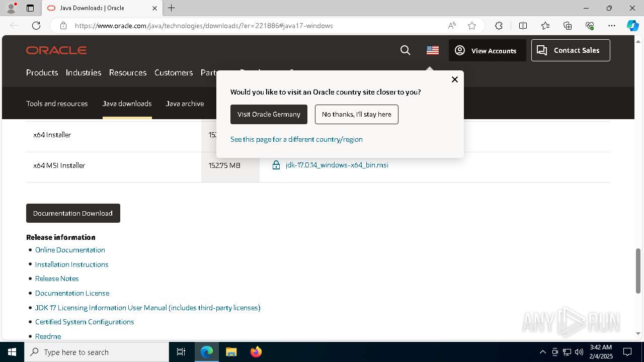Click Microsoft Edge taskbar icon
The width and height of the screenshot is (644, 362).
[207, 352]
